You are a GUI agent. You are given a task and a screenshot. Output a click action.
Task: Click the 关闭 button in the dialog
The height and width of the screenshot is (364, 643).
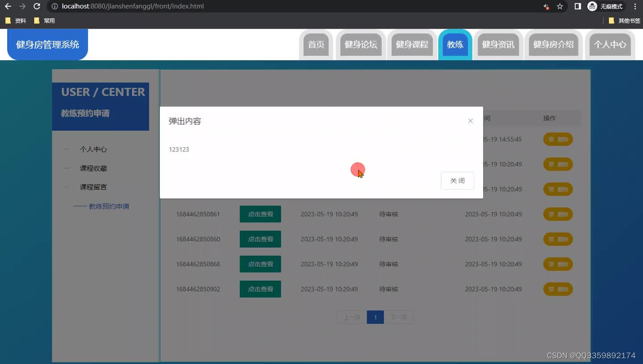(x=457, y=181)
